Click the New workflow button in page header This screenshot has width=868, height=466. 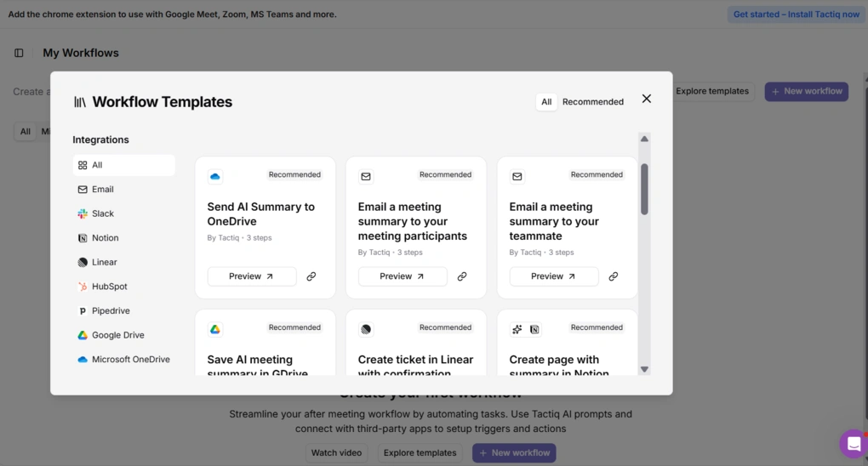pos(807,91)
